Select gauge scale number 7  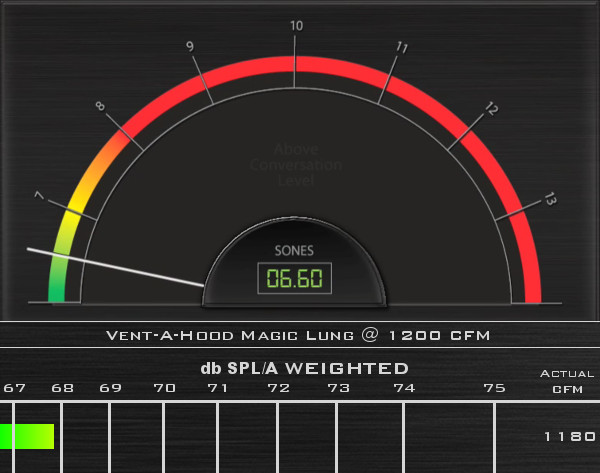tap(39, 196)
